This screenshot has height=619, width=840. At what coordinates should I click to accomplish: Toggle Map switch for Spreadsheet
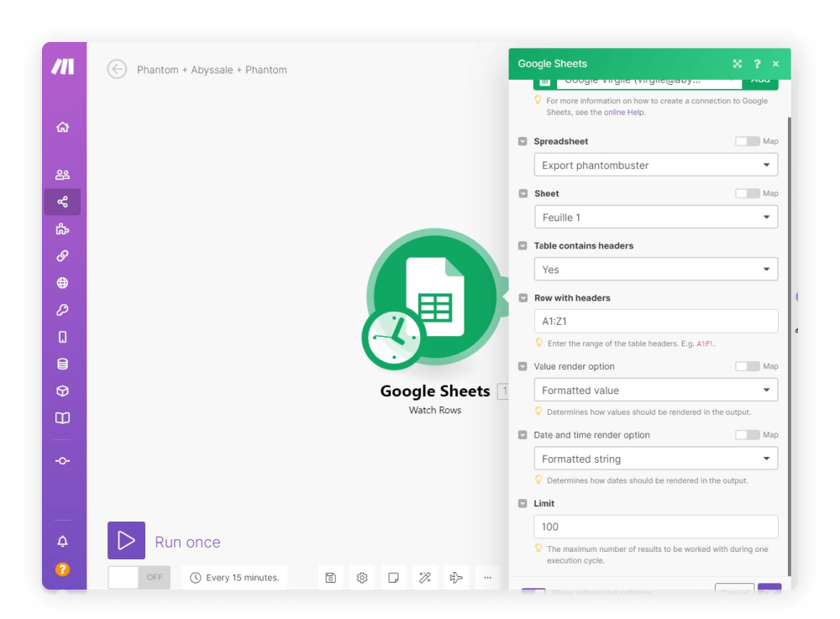(748, 141)
